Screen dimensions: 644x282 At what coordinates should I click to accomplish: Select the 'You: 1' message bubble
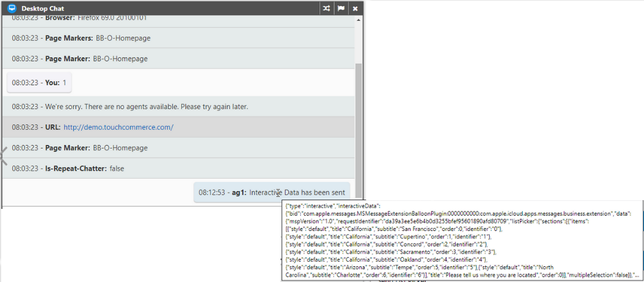pos(39,83)
